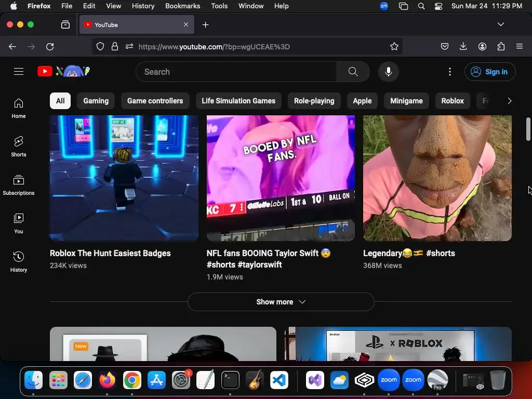The image size is (532, 399).
Task: Click the page vertical scrollbar thumb
Action: pos(528,129)
